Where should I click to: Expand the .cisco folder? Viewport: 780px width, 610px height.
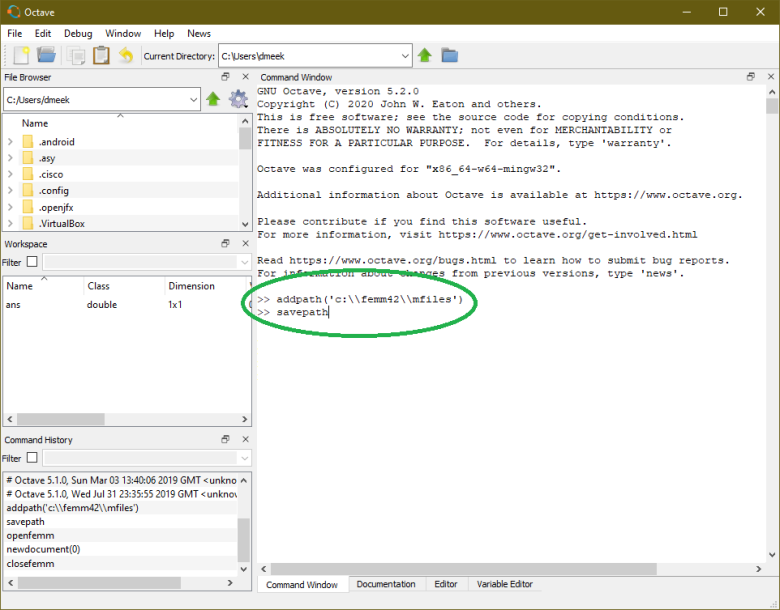[10, 174]
